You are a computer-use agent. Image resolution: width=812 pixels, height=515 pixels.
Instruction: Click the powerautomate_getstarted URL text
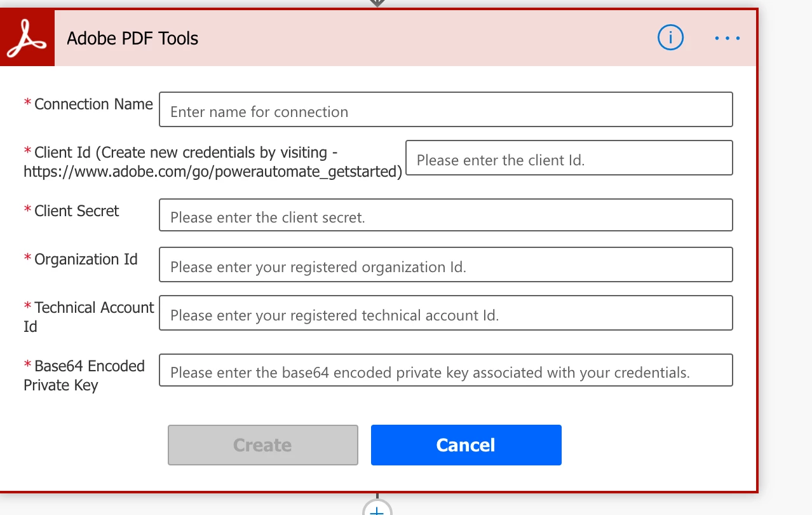click(213, 172)
